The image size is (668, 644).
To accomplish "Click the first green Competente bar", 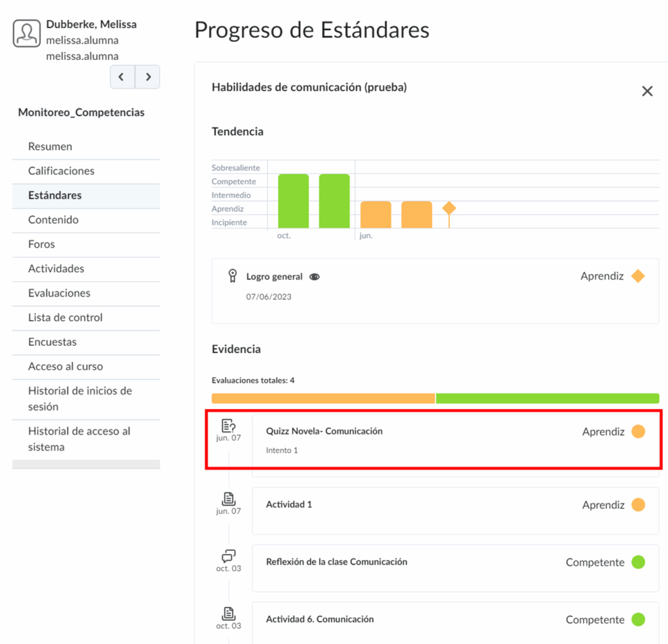I will [293, 201].
